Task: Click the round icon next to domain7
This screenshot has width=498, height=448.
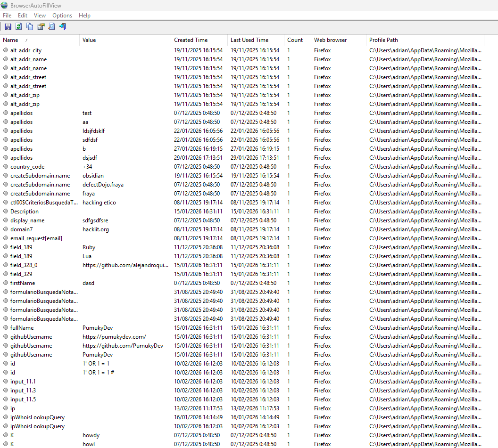Action: pos(6,229)
